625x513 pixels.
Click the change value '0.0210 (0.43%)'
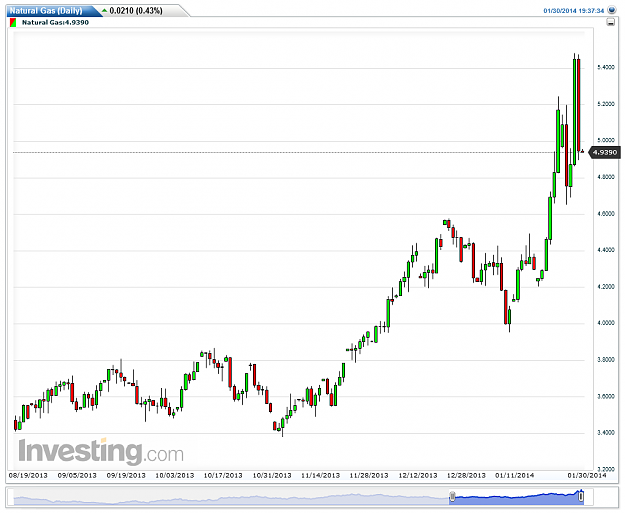(136, 11)
